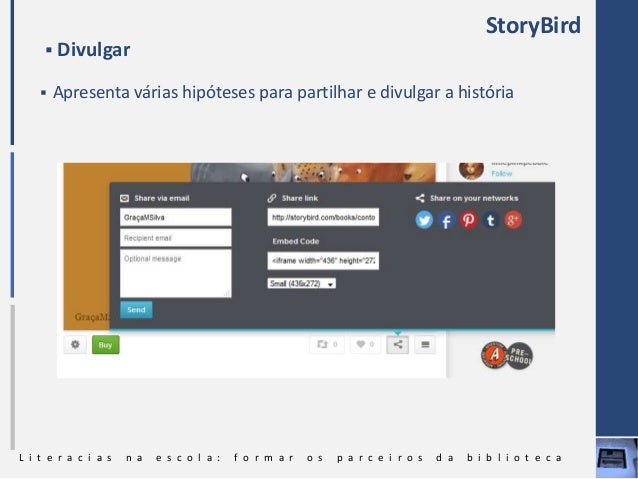Viewport: 638px width, 479px height.
Task: Share the story on Pinterest
Action: tap(468, 220)
